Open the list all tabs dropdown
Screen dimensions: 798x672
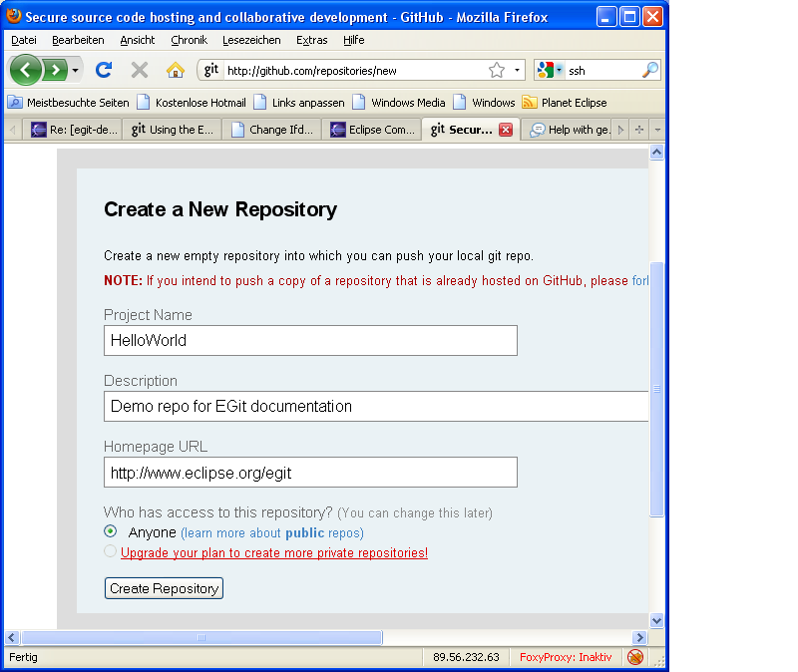pos(657,130)
